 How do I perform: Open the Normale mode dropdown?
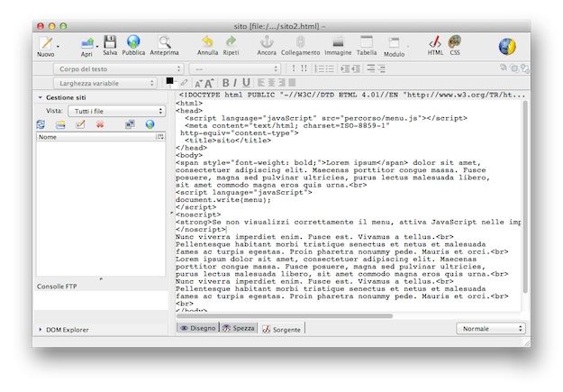pos(491,328)
